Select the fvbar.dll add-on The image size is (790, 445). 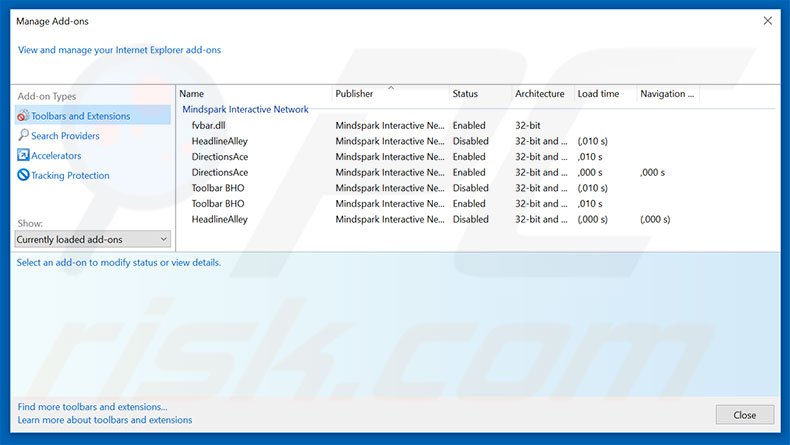tap(208, 125)
